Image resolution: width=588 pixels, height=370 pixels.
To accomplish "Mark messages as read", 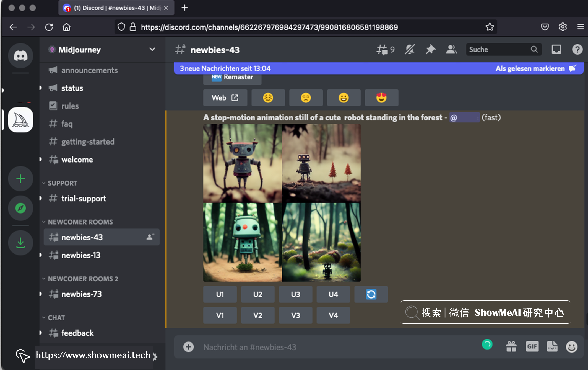I will [530, 68].
